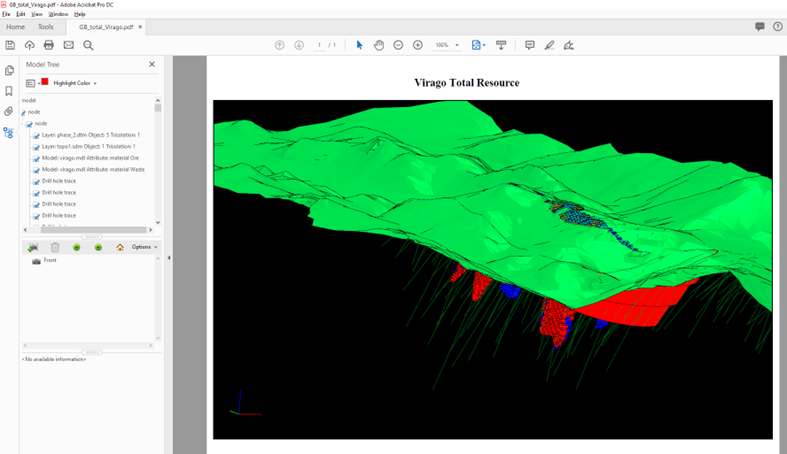Viewport: 787px width, 454px height.
Task: Send file by email envelope icon
Action: (69, 45)
